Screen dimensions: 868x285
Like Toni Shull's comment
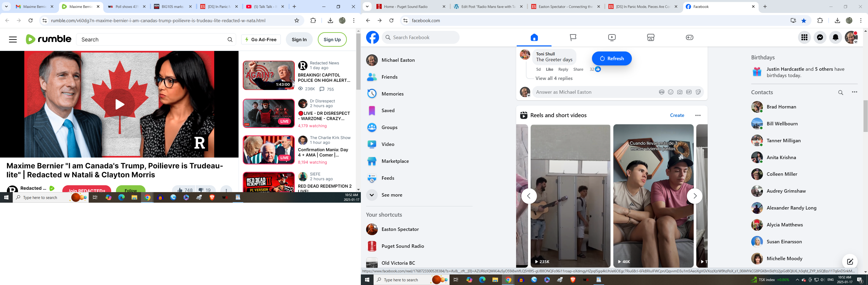tap(549, 69)
